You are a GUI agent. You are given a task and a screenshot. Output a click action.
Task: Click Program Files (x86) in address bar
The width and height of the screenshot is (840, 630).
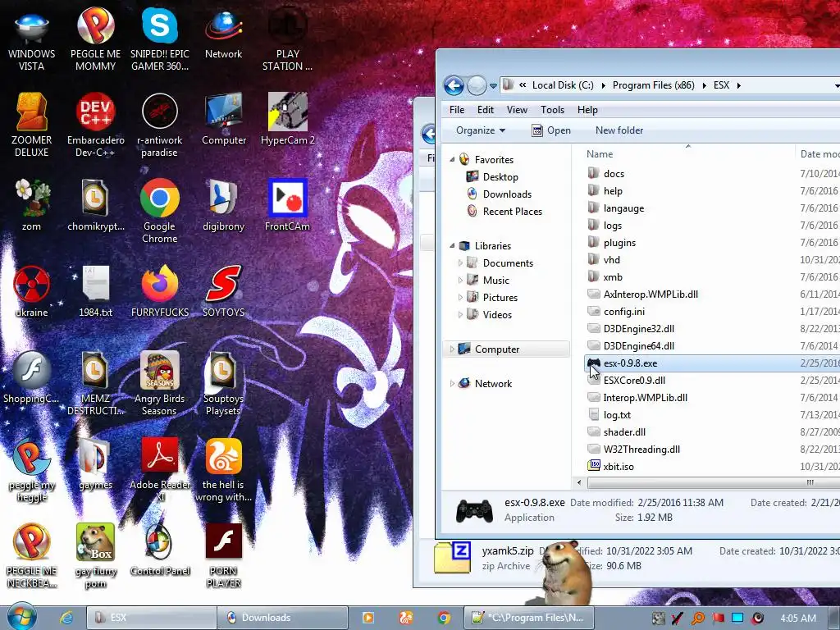(653, 85)
